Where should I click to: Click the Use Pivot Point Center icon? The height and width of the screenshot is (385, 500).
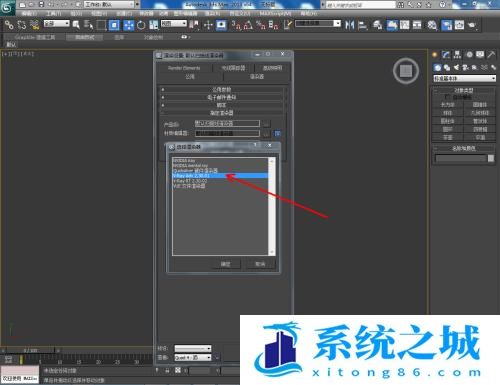tap(194, 25)
